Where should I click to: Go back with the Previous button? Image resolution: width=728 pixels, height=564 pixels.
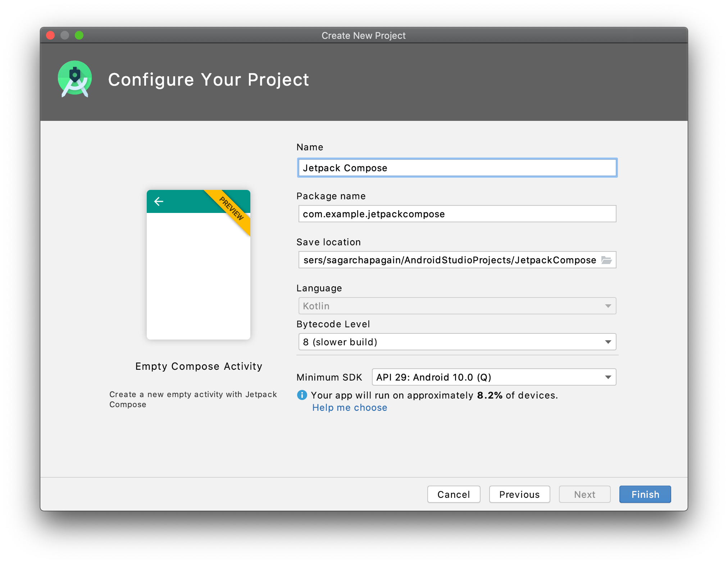click(519, 494)
